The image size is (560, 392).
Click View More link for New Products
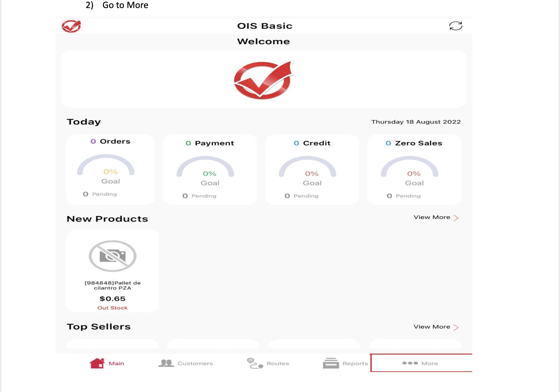click(432, 217)
